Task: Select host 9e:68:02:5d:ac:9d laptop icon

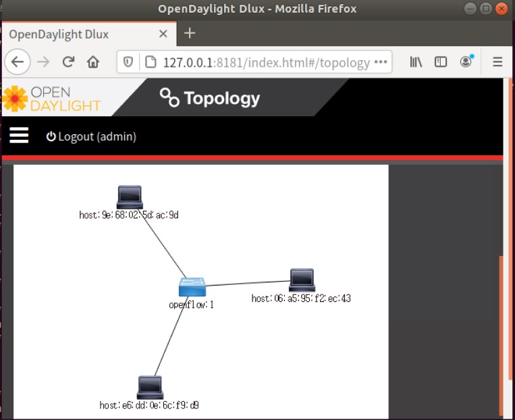Action: point(130,196)
